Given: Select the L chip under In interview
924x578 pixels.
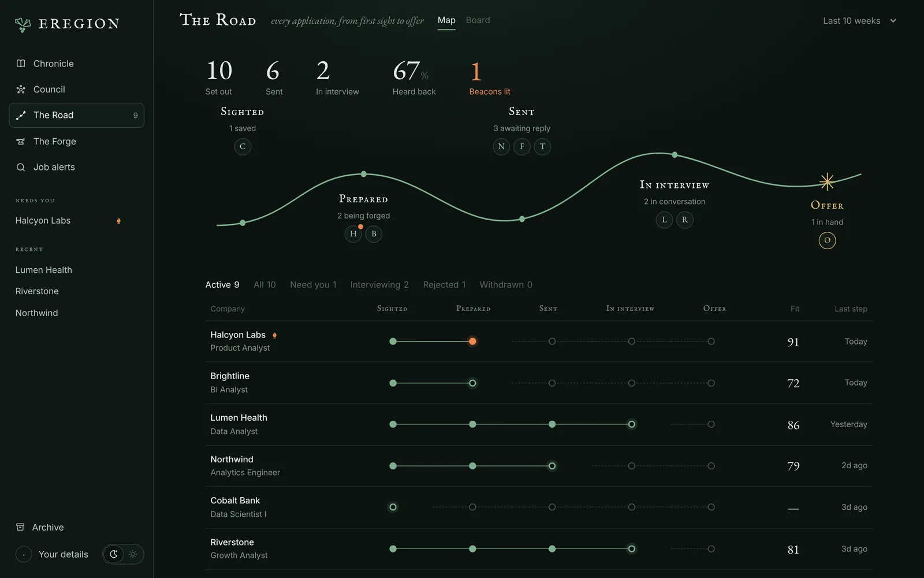Looking at the screenshot, I should (664, 220).
